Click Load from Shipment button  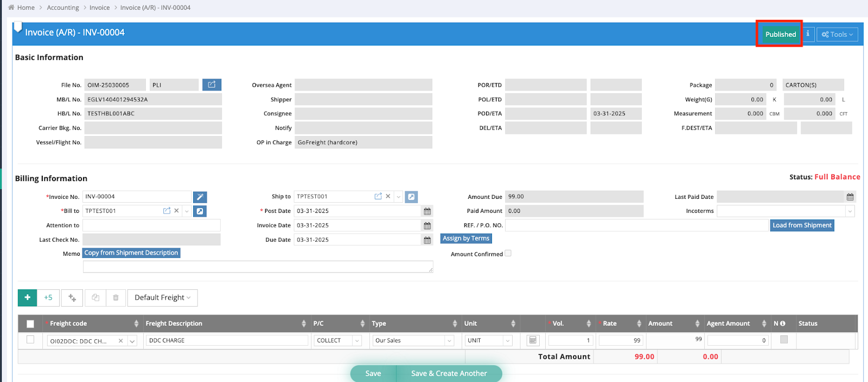click(802, 225)
